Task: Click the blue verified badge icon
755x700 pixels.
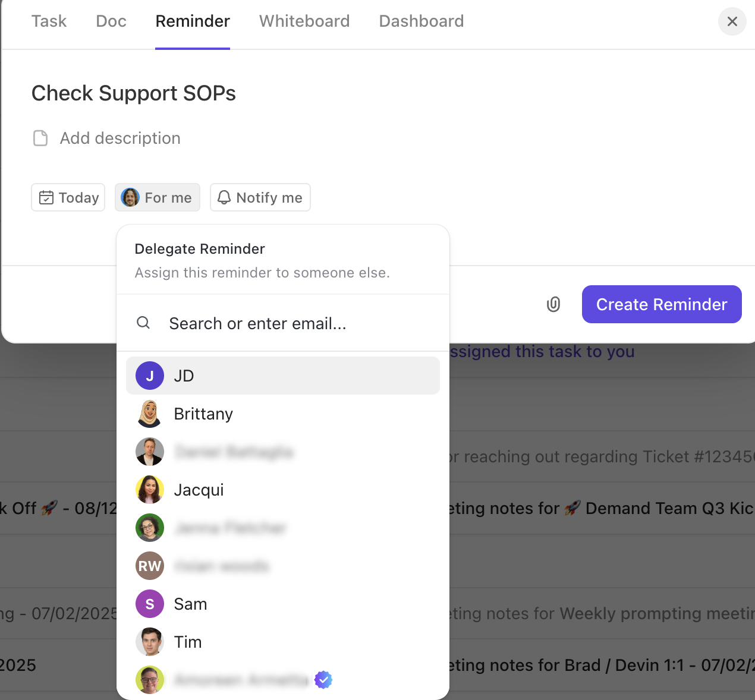Action: pyautogui.click(x=323, y=679)
